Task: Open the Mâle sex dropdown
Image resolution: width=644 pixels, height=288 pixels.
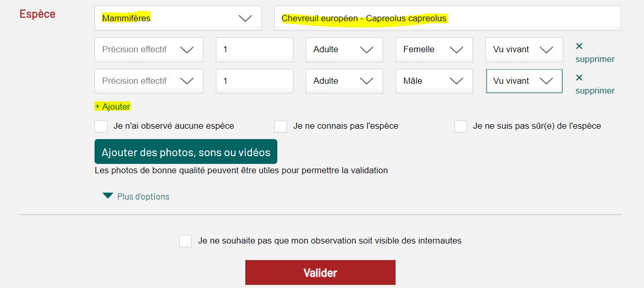Action: 434,81
